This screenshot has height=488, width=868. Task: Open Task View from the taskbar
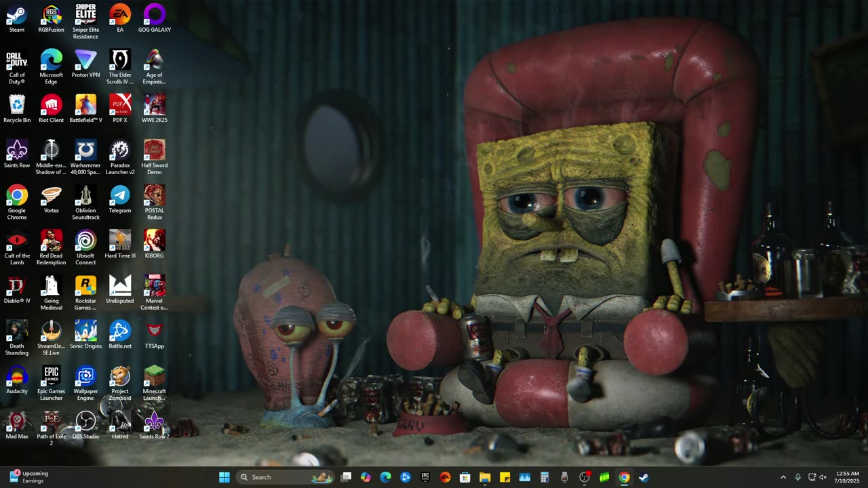(x=346, y=477)
